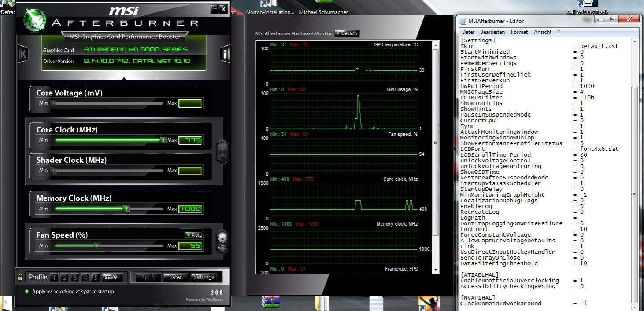
Task: Click the Fan Speed value field 55
Action: point(190,246)
